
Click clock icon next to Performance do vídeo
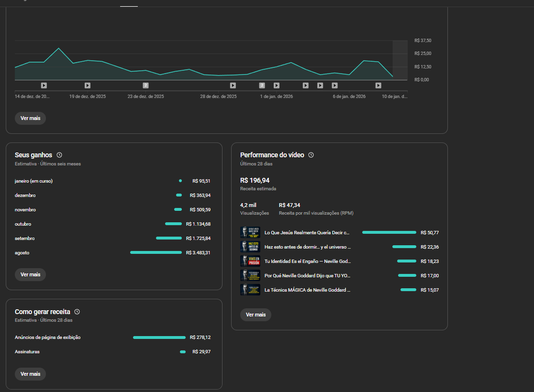click(311, 155)
